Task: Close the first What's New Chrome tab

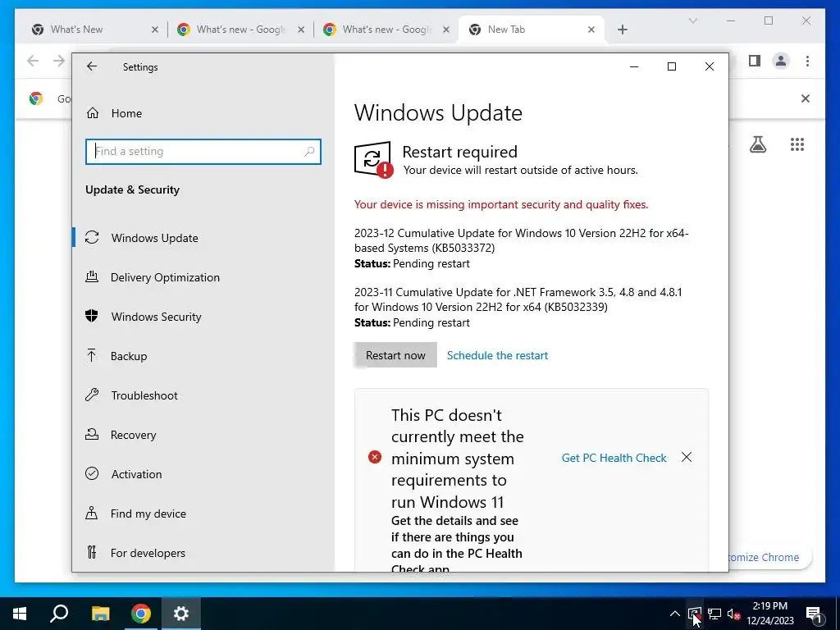Action: click(155, 30)
